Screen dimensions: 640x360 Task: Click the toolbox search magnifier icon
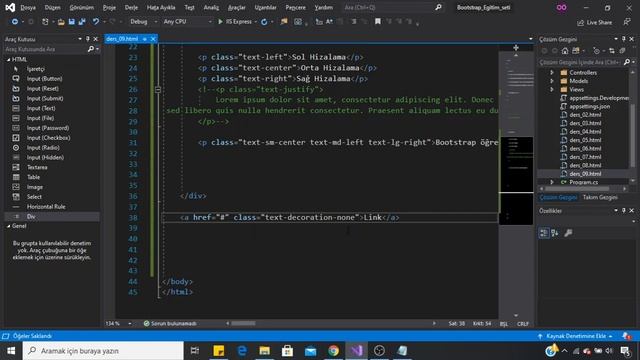(91, 49)
